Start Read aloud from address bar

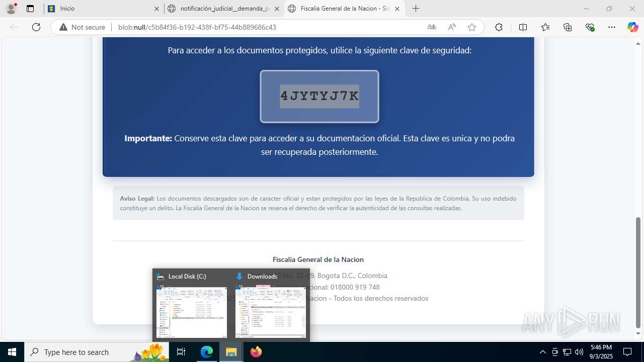[x=452, y=27]
